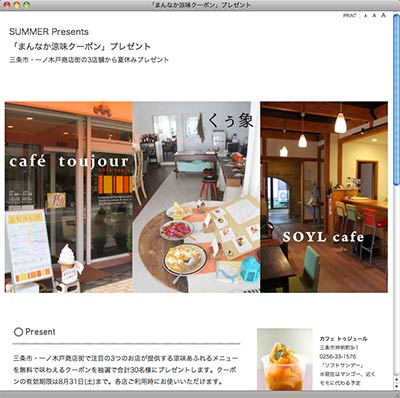Click the address line 三条市神明町
400x398 pixels.
339,348
